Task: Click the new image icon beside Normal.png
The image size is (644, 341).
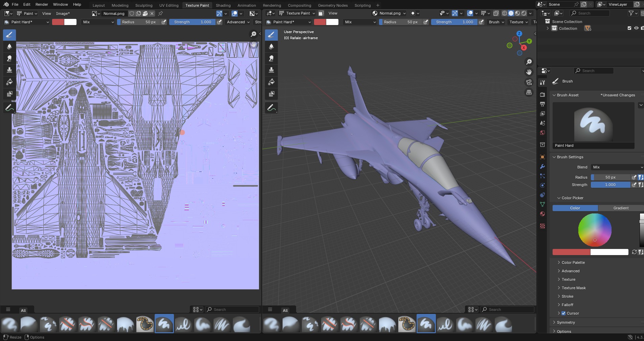Action: coord(138,14)
